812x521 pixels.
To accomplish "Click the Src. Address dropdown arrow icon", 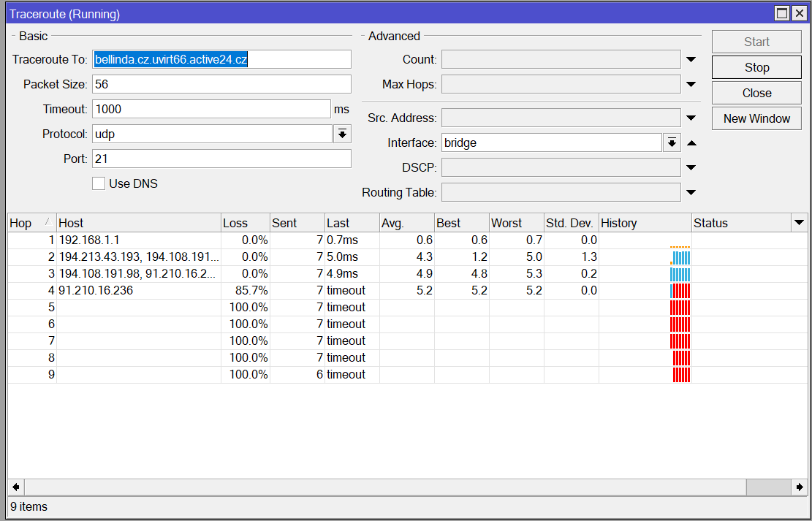I will 690,117.
